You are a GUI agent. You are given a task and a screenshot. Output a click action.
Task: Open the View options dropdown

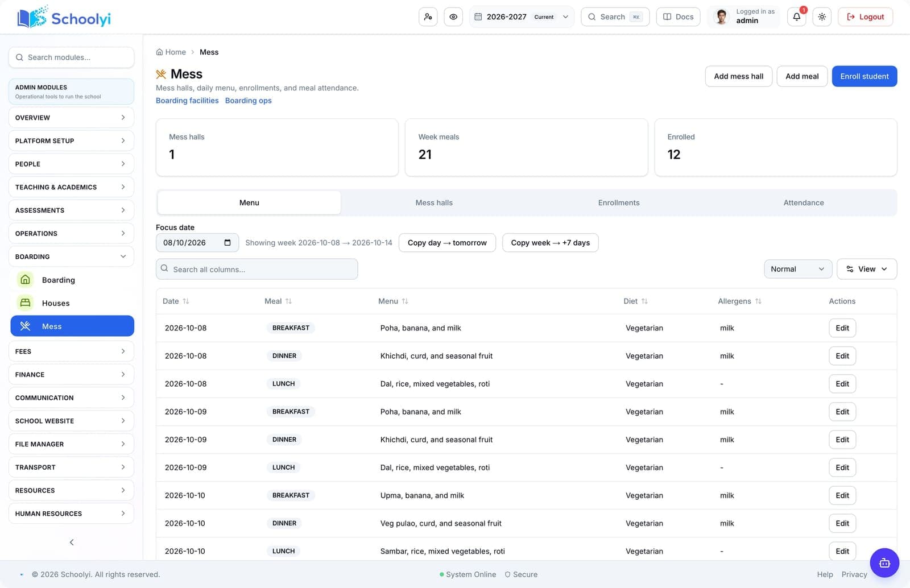pos(867,269)
